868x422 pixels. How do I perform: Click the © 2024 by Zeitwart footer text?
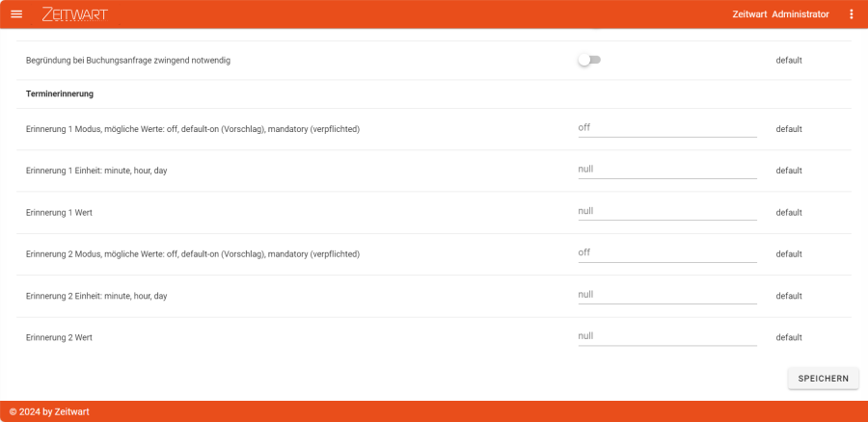click(x=49, y=411)
